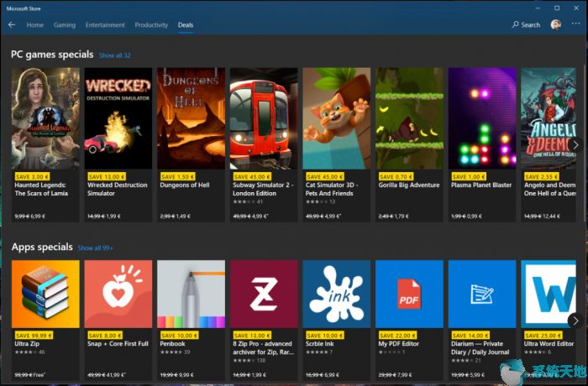Click the Wrecked Destruction Simulator title
Viewport: 588px width, 386px height.
click(x=118, y=190)
